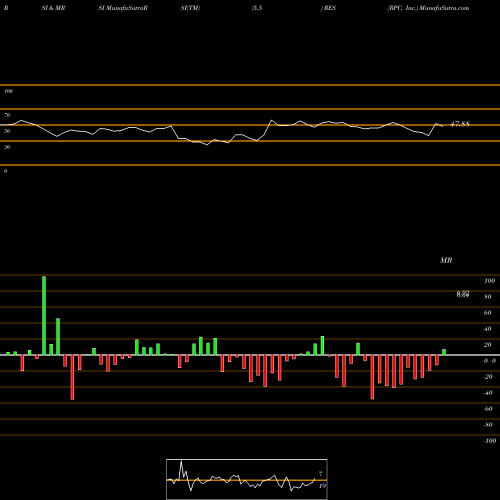The width and height of the screenshot is (500, 500).
Task: Click the MR panel title label
Action: point(446,260)
